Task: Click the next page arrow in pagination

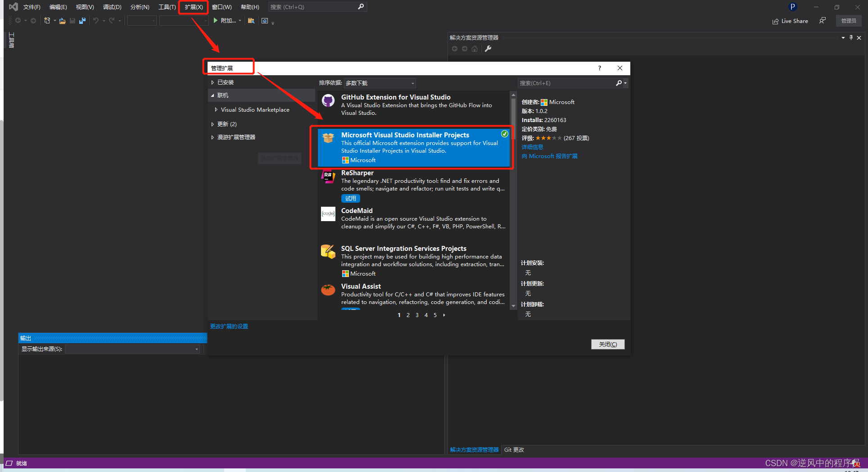Action: [444, 315]
